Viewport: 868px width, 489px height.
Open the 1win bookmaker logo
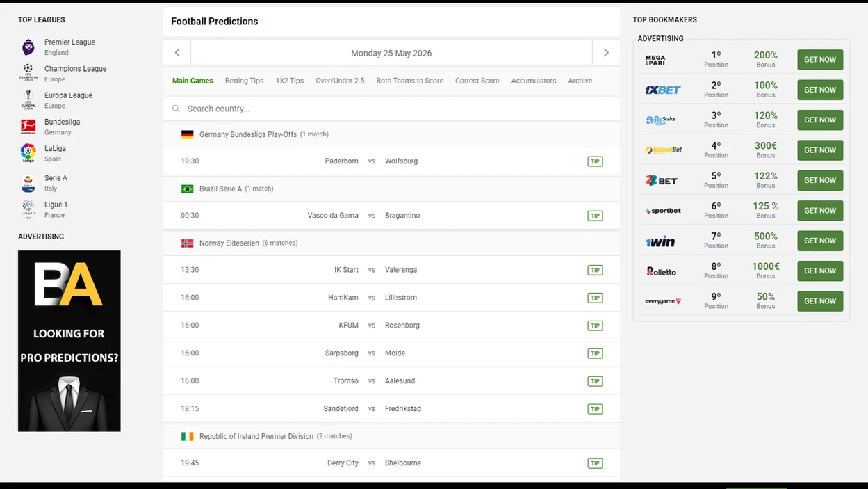660,241
